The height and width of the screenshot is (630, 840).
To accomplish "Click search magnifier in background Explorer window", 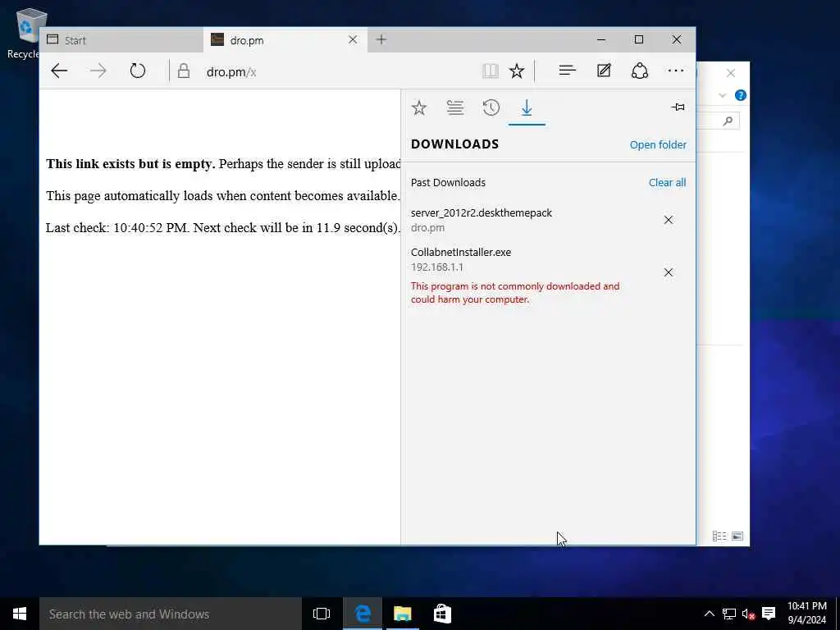I will click(728, 121).
